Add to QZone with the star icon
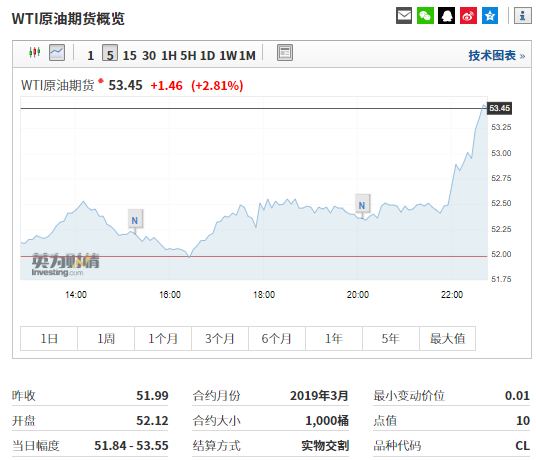 coord(490,16)
